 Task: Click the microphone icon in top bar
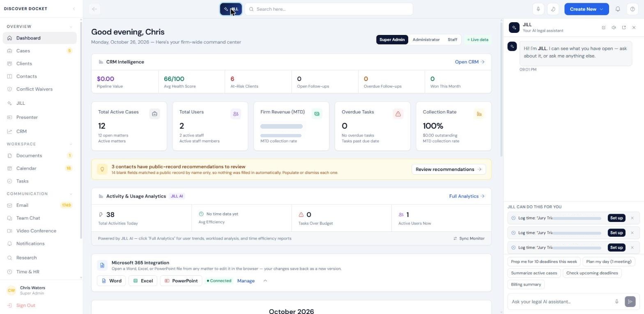(x=538, y=9)
